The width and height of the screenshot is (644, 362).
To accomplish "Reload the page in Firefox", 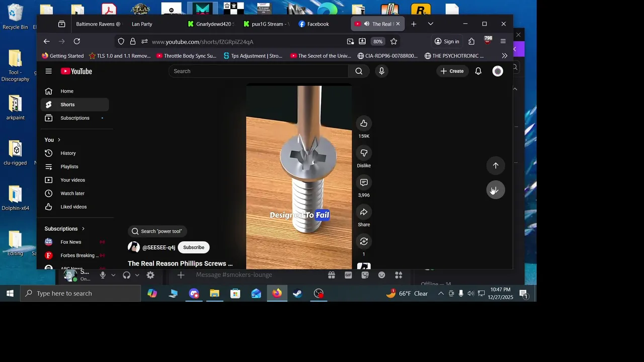I will [77, 41].
